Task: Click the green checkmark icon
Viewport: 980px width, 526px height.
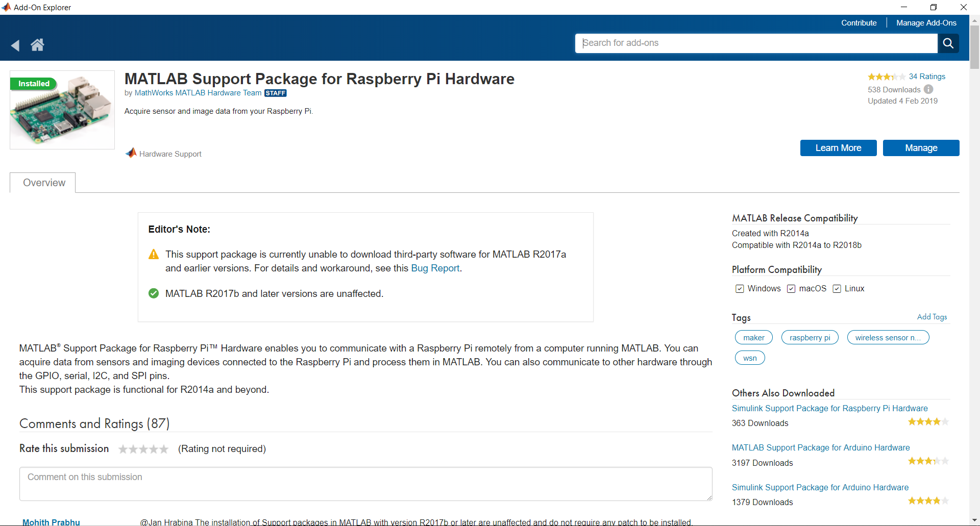Action: tap(154, 293)
